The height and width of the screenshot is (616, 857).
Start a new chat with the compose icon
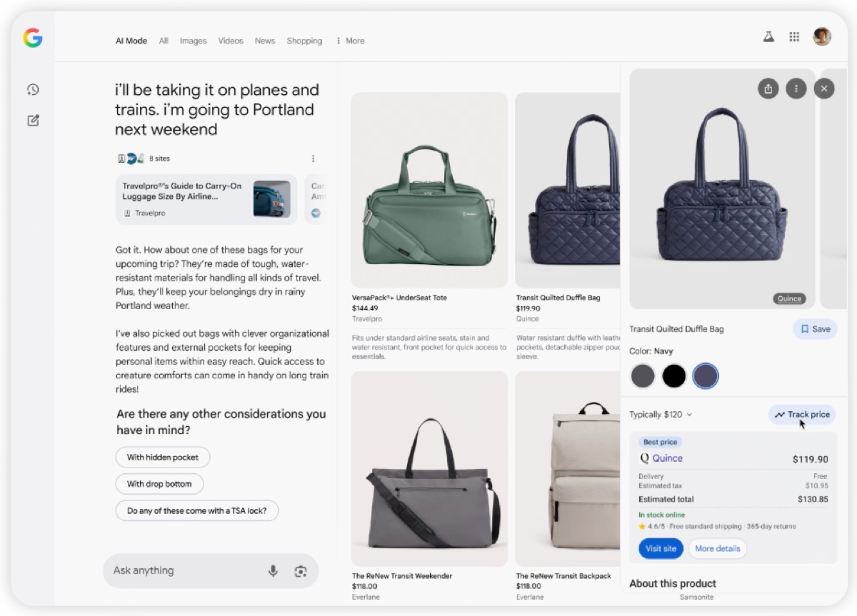(x=33, y=121)
